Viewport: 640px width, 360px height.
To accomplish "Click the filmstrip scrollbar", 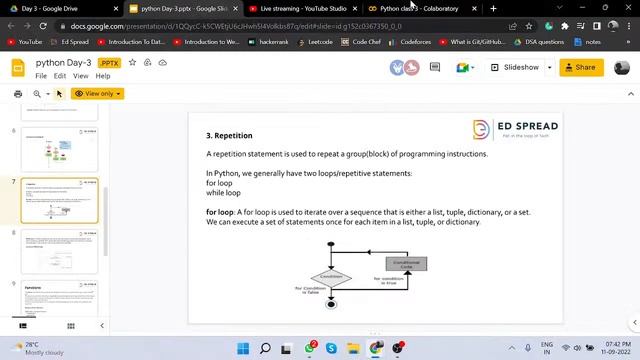I will (x=106, y=222).
